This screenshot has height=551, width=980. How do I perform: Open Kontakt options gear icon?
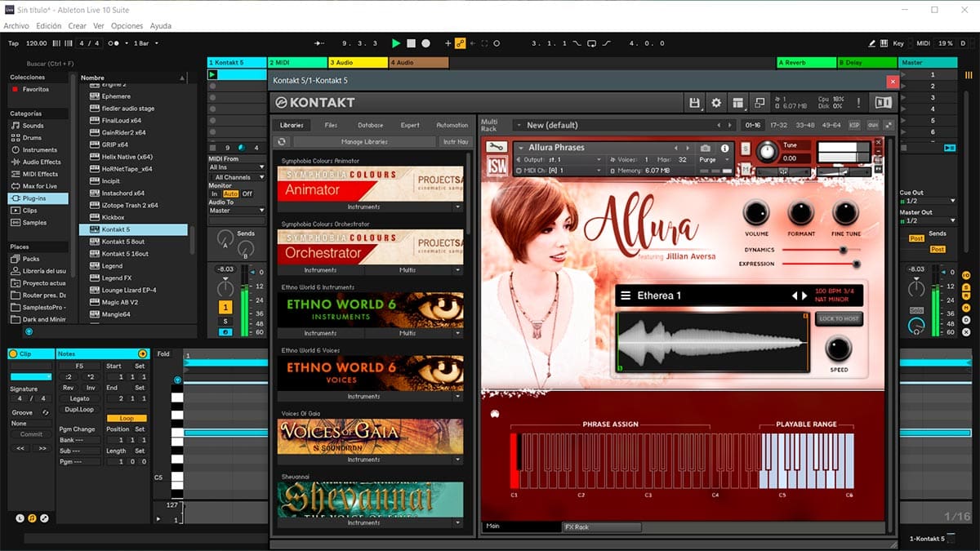pyautogui.click(x=716, y=103)
